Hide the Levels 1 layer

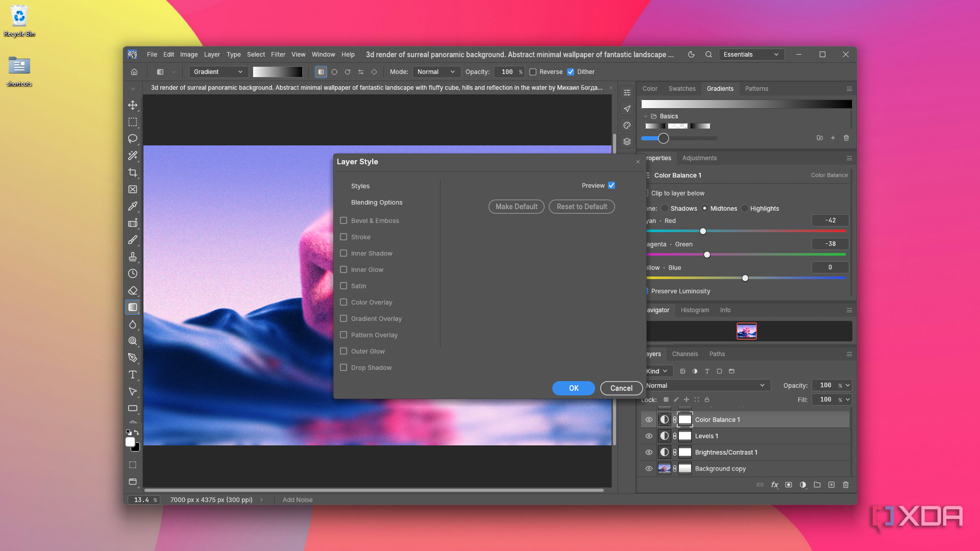(x=649, y=436)
